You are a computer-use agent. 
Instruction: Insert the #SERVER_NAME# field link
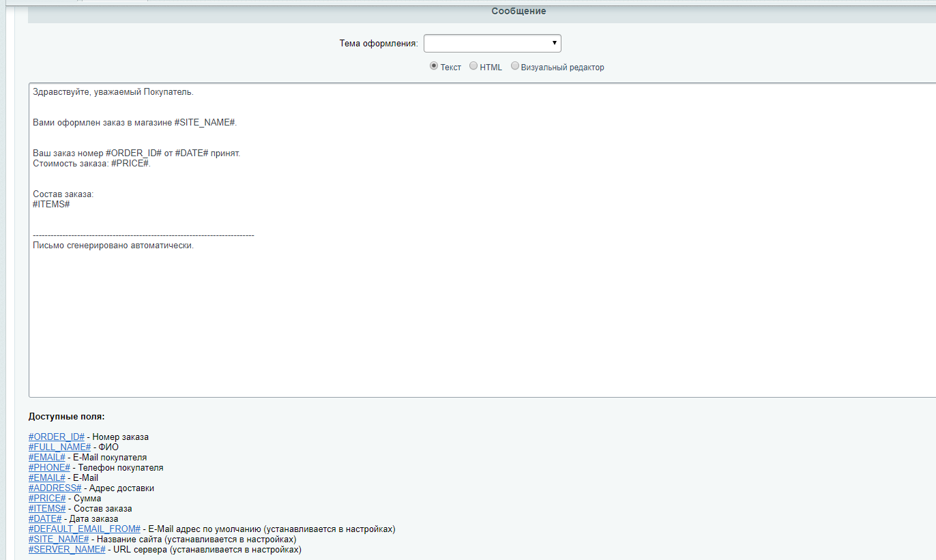(x=67, y=549)
